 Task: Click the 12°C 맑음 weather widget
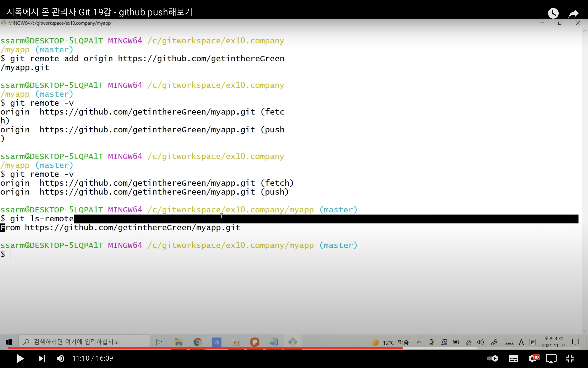pyautogui.click(x=390, y=342)
